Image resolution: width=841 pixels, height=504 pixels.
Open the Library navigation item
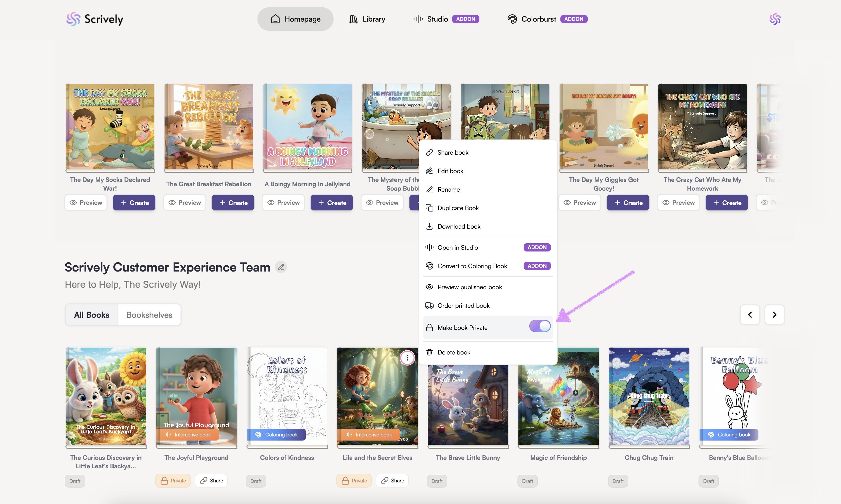(x=367, y=19)
